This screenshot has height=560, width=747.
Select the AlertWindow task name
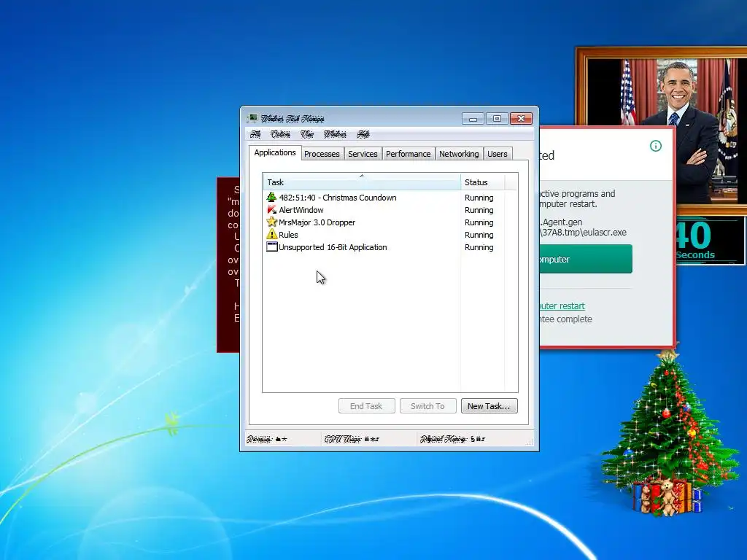[x=301, y=210]
